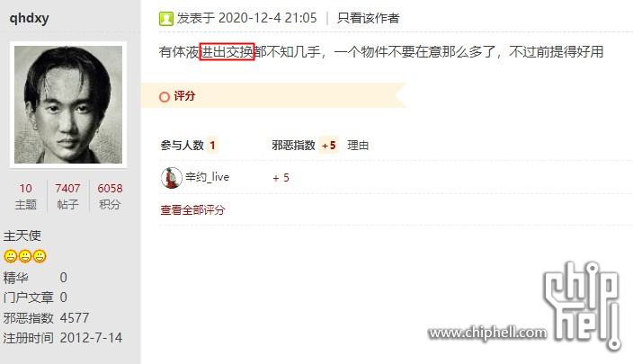Open the qhdxy username link
Viewport: 633px width, 364px height.
[x=29, y=18]
